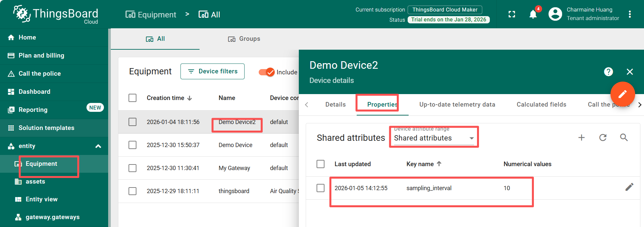Open Solution templates in the sidebar
Viewport: 644px width, 227px height.
click(x=46, y=128)
